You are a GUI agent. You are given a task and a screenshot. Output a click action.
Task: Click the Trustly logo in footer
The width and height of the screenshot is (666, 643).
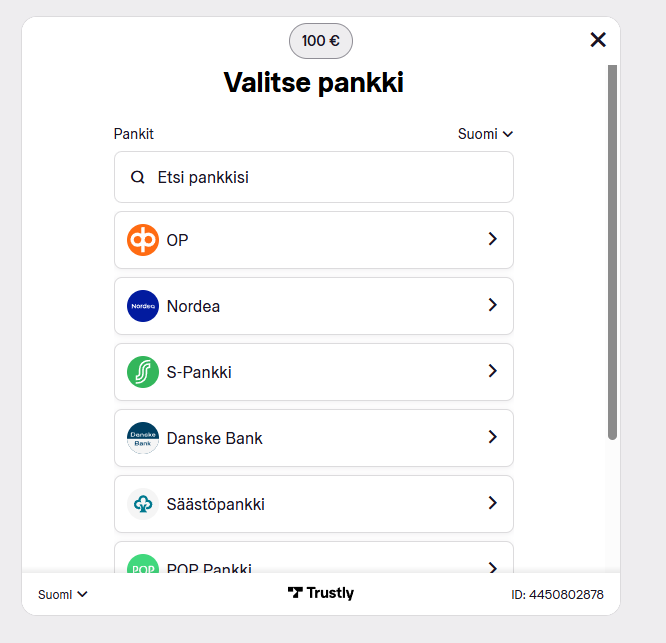[x=321, y=593]
